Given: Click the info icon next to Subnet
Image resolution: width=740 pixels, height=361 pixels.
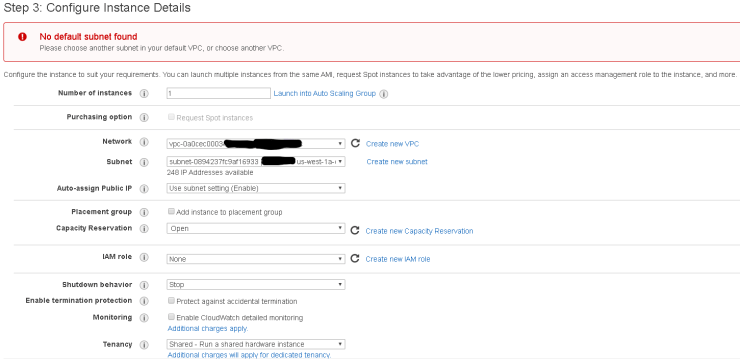Looking at the screenshot, I should (144, 162).
